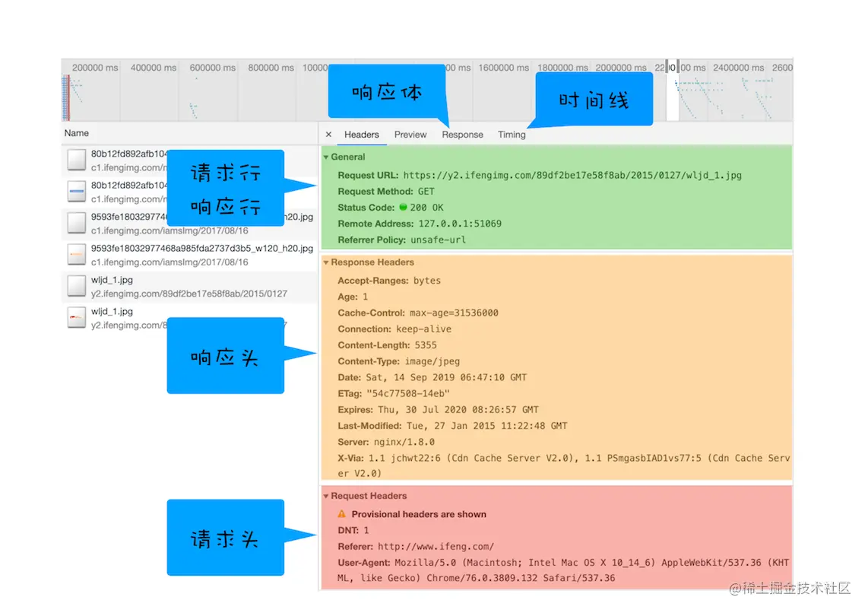
Task: Click the 200000 ms timeline tick
Action: coord(95,68)
